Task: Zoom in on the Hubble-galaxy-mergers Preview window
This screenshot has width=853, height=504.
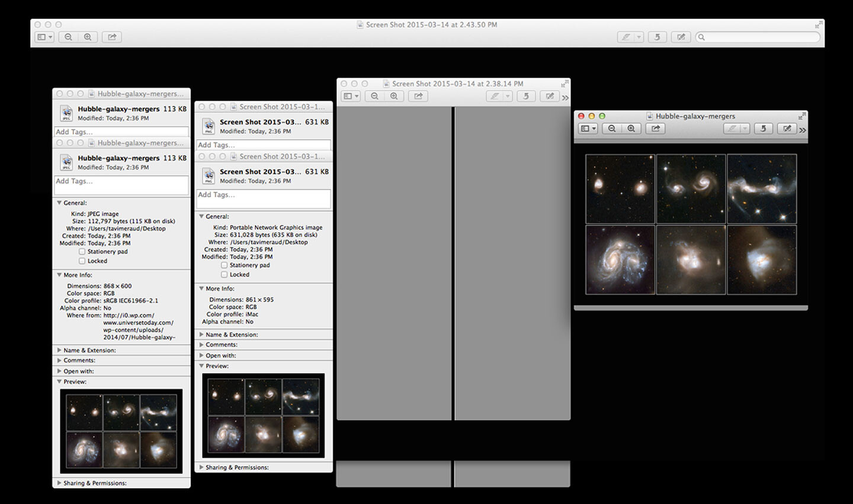Action: point(631,129)
